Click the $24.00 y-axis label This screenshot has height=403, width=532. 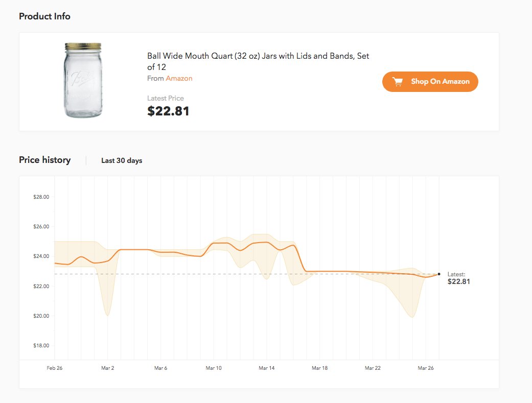click(41, 256)
